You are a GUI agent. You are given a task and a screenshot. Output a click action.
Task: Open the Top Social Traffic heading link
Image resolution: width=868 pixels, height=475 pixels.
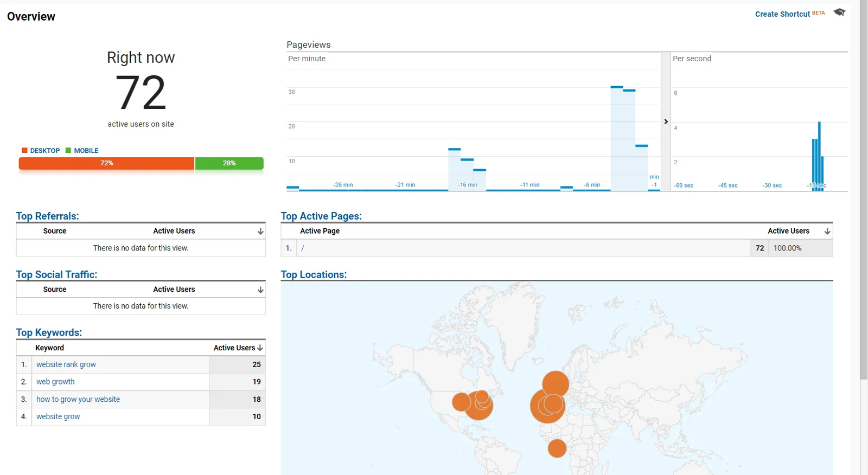56,274
